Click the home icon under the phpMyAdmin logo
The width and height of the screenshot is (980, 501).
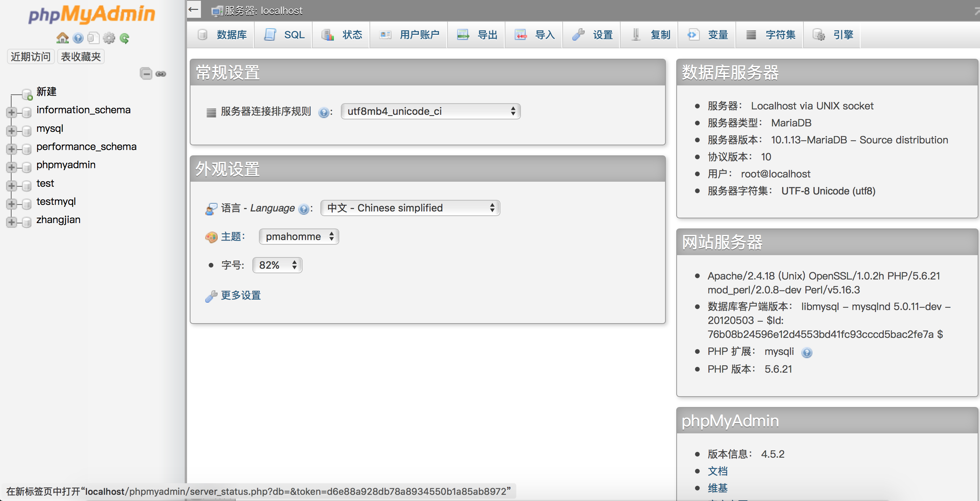(62, 38)
